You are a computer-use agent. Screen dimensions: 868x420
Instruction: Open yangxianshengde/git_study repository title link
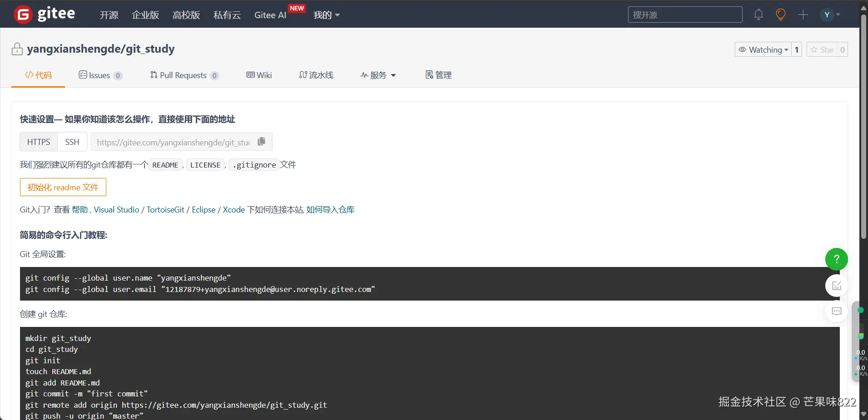coord(100,49)
